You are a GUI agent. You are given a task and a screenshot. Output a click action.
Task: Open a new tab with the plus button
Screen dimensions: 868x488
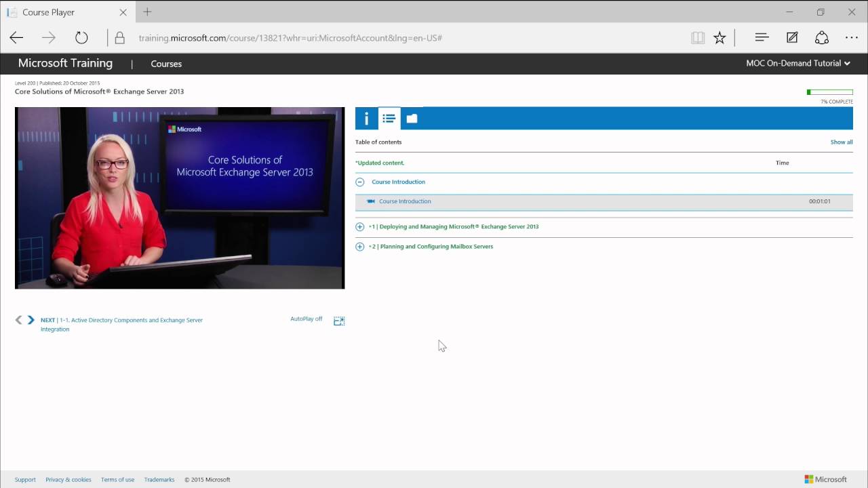(x=147, y=12)
